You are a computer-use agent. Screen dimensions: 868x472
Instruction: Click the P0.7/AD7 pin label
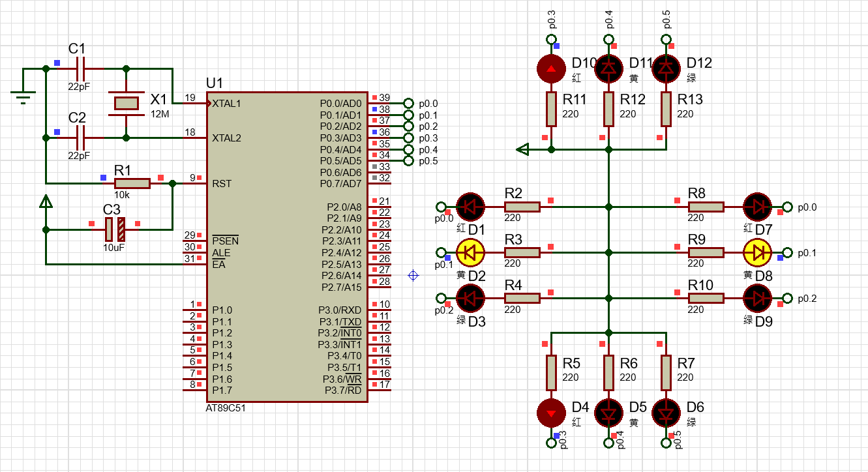(340, 184)
